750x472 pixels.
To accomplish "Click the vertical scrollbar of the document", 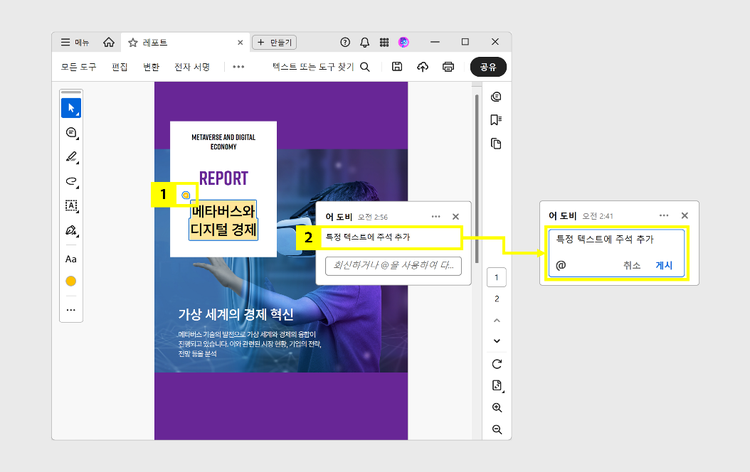I will pyautogui.click(x=476, y=178).
